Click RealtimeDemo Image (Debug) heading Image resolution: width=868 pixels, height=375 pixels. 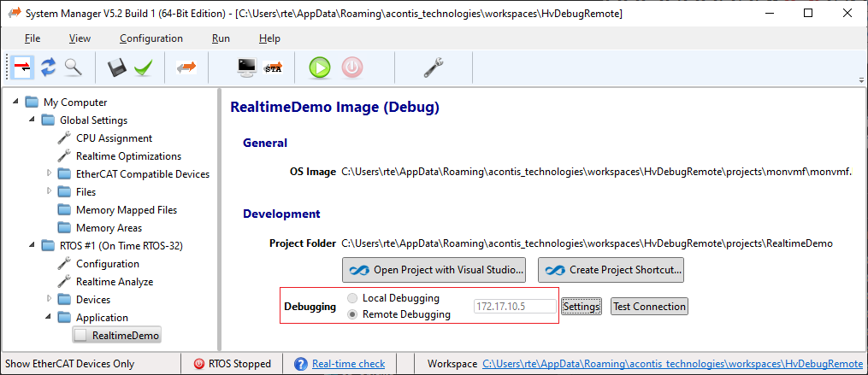[334, 108]
